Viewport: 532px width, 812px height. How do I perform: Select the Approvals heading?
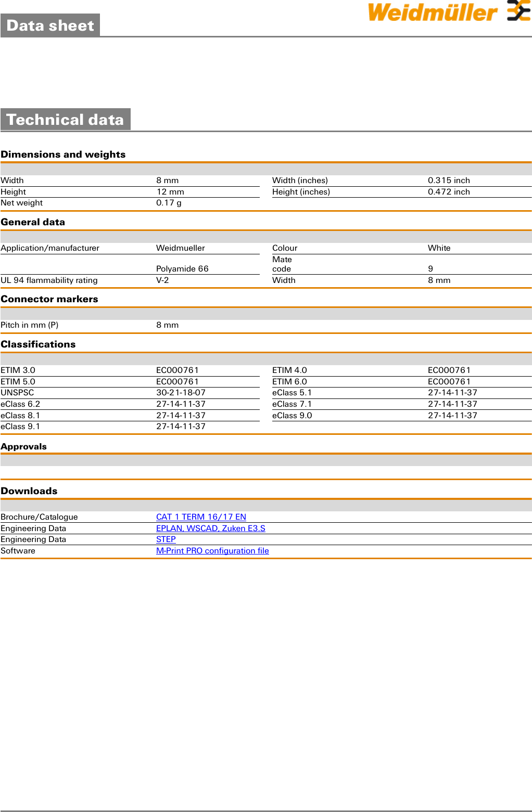[23, 447]
